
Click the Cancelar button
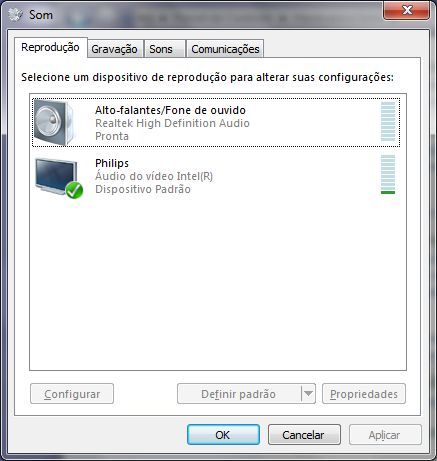click(x=304, y=435)
